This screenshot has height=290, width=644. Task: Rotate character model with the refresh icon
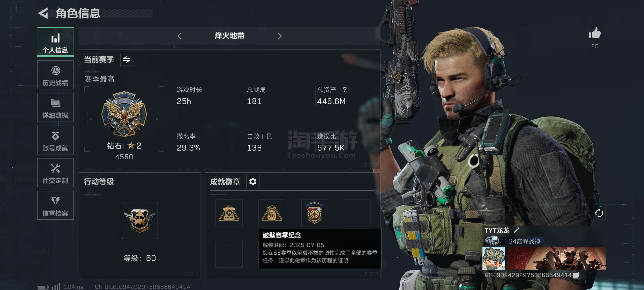pos(599,213)
